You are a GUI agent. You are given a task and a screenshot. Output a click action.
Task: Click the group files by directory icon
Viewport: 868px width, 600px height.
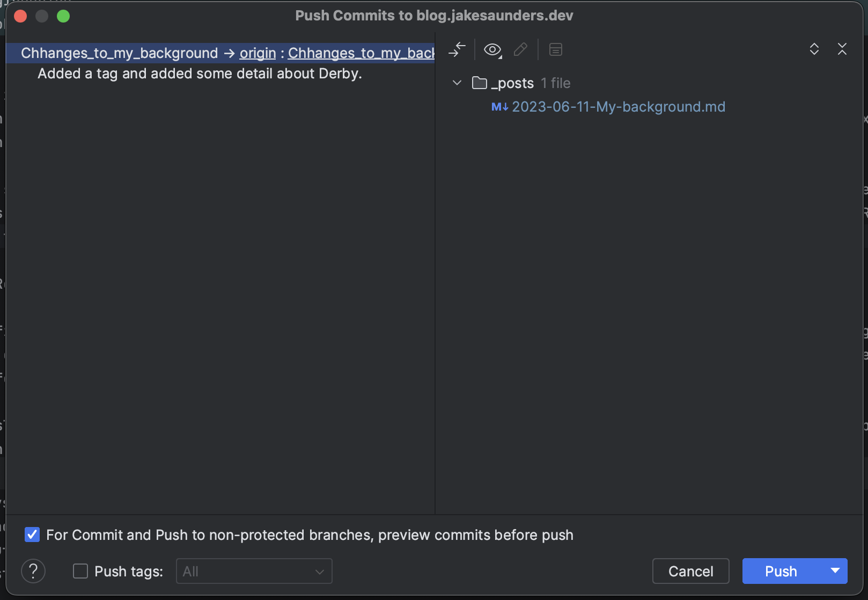[555, 49]
